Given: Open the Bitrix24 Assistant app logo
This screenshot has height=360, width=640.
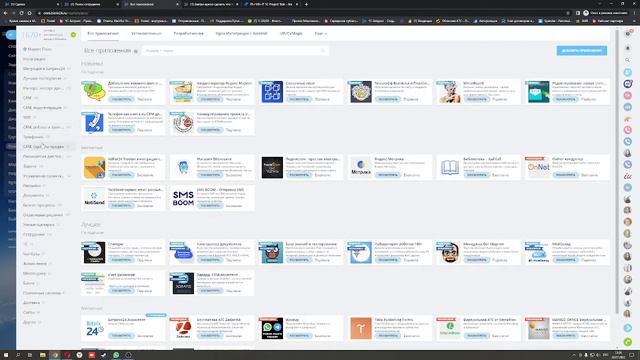Looking at the screenshot, I should [94, 328].
